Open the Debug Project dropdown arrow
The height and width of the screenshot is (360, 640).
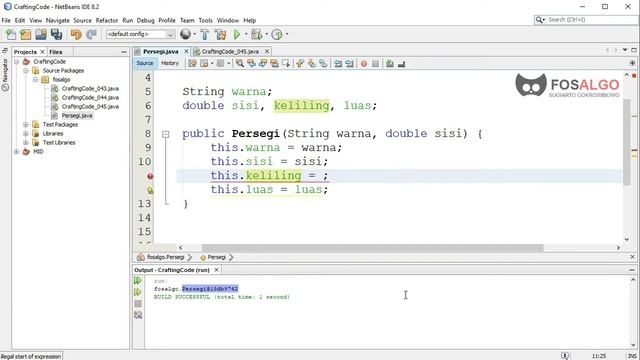[266, 34]
